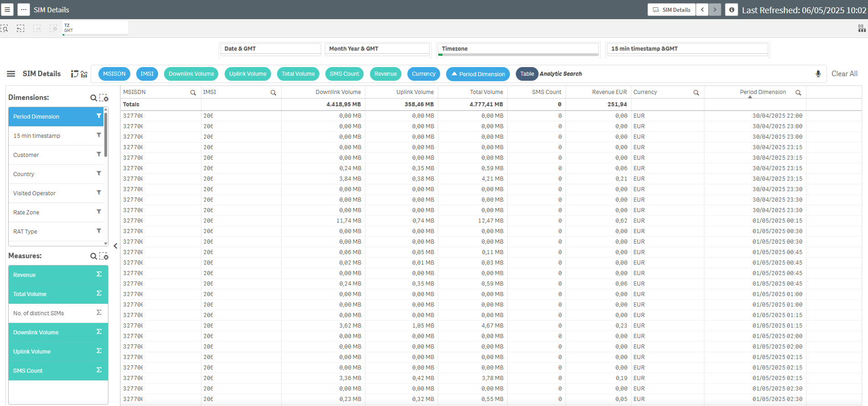Image resolution: width=868 pixels, height=406 pixels.
Task: Open smart search in the selections bar
Action: click(5, 28)
